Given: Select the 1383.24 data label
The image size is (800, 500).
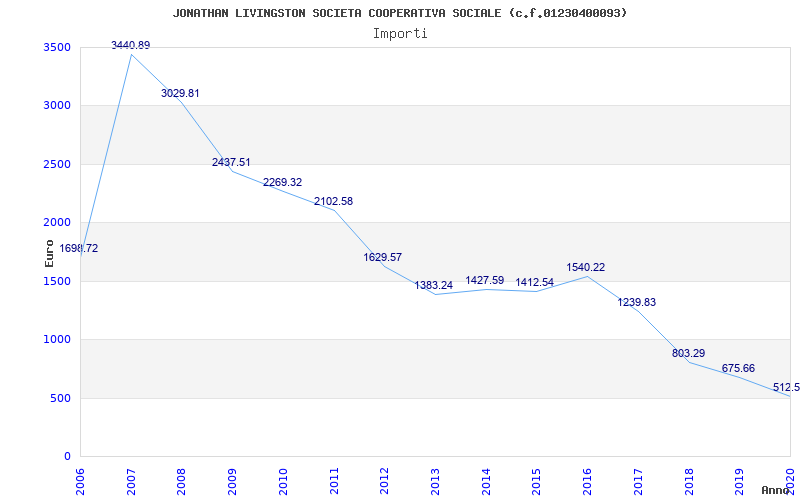Looking at the screenshot, I should (x=434, y=286).
